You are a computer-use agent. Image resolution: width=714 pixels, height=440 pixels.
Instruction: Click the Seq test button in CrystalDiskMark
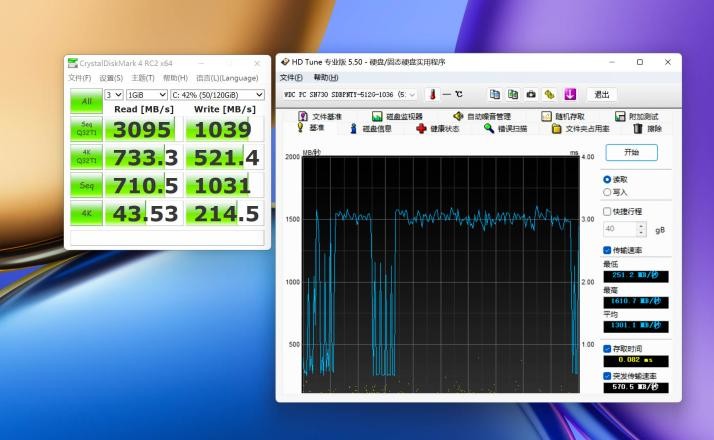point(86,185)
